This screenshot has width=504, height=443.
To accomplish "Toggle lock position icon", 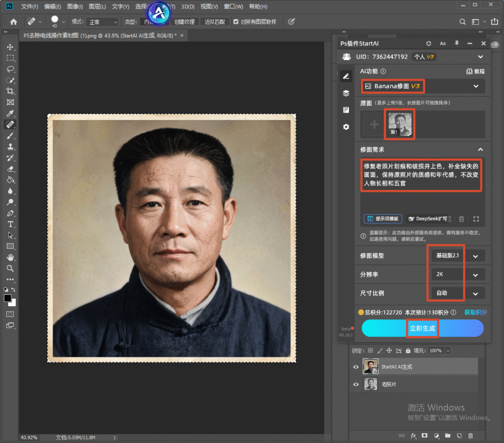I will tap(389, 351).
